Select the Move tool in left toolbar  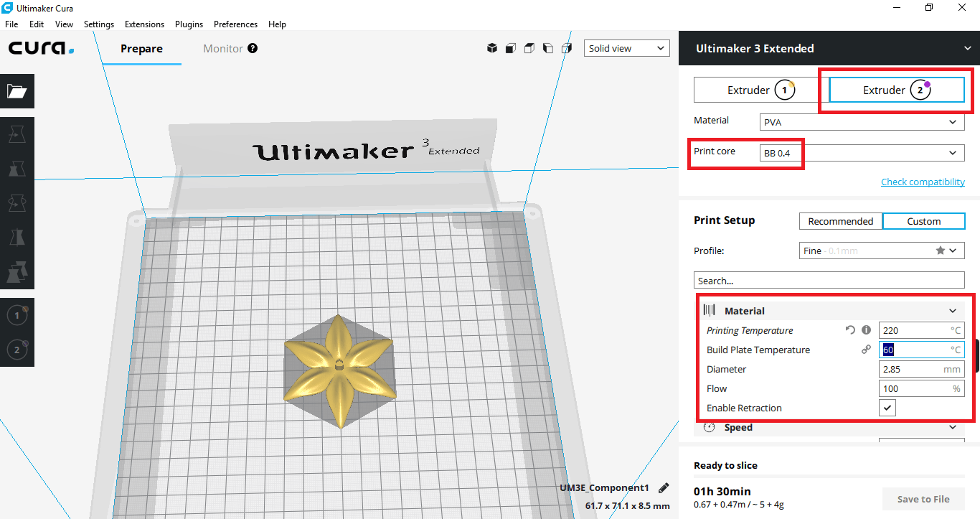click(17, 134)
